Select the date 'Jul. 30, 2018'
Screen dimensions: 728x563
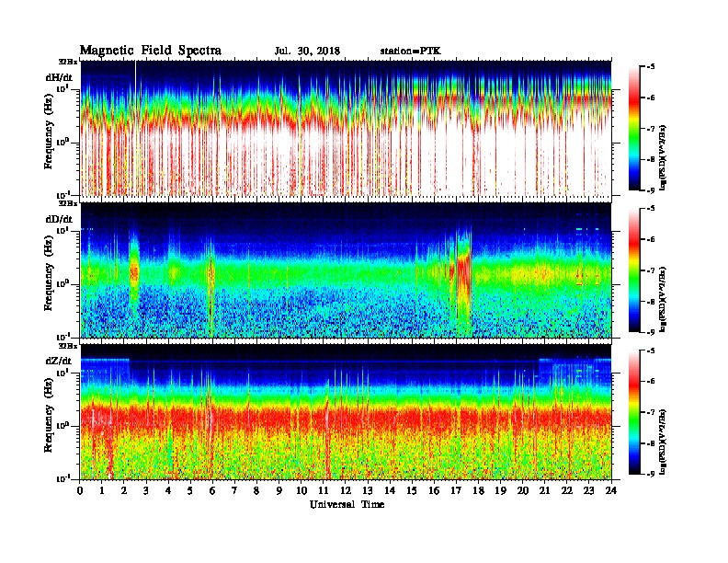tap(307, 52)
